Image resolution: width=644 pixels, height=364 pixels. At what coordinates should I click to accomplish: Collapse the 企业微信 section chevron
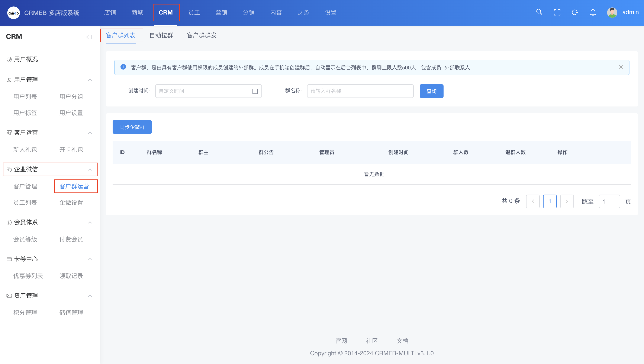[90, 169]
